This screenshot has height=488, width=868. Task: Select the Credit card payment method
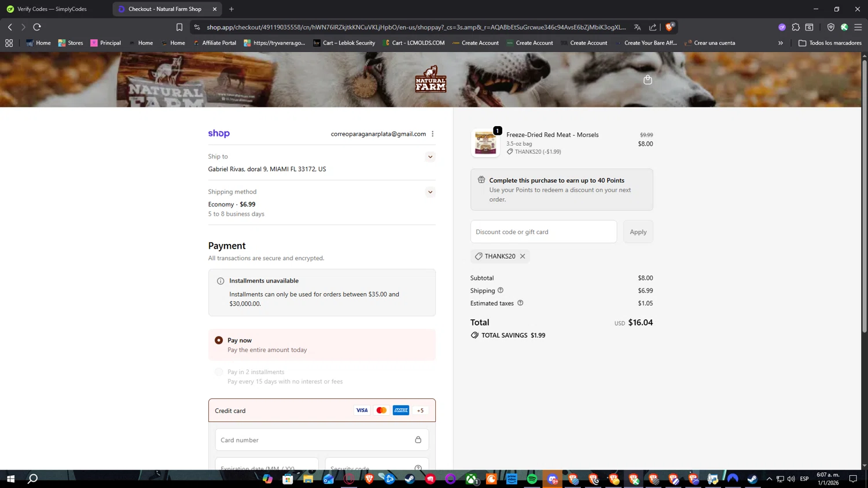[x=322, y=411]
